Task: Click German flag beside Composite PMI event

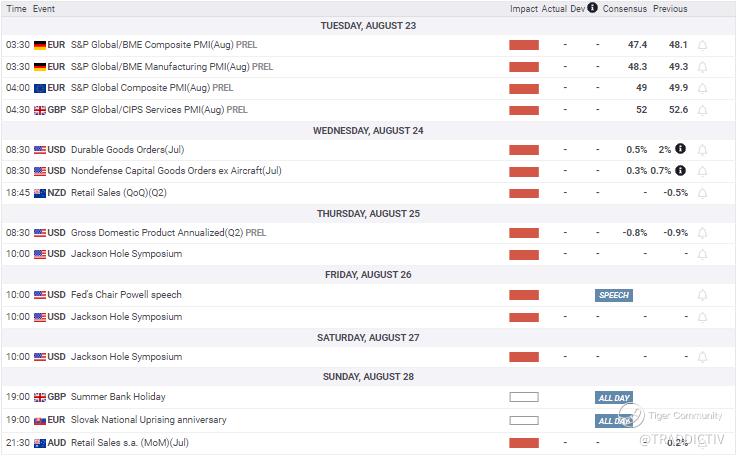Action: coord(40,45)
